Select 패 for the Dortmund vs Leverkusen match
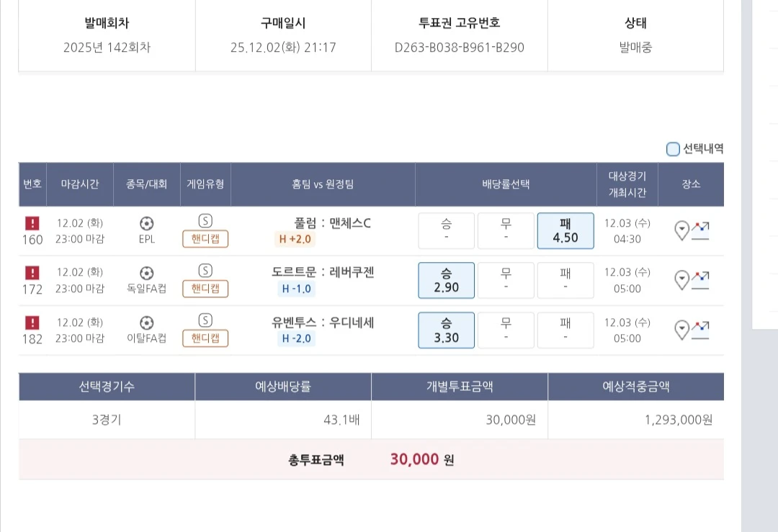Image resolution: width=778 pixels, height=532 pixels. coord(565,280)
